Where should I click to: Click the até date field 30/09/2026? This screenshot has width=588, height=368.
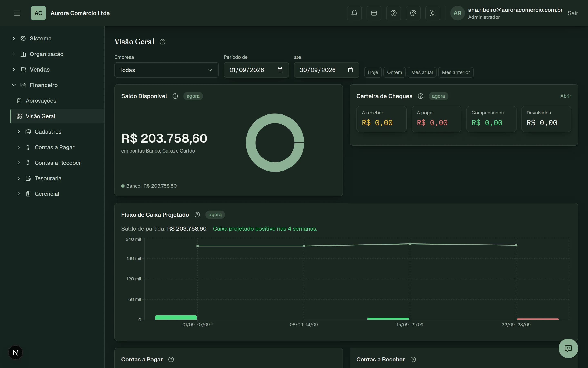point(326,70)
